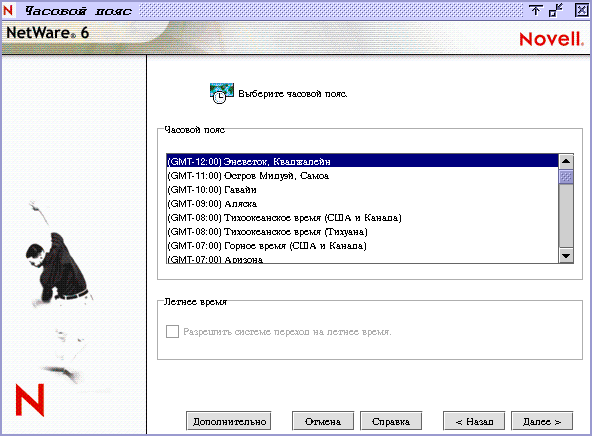Select (GMT-10:00) Гавайи time zone
592x436 pixels.
coord(362,189)
